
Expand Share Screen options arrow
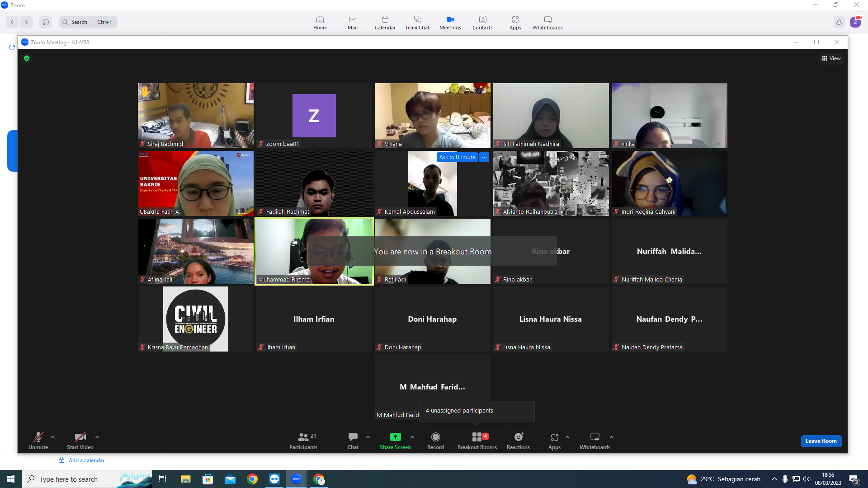point(412,437)
